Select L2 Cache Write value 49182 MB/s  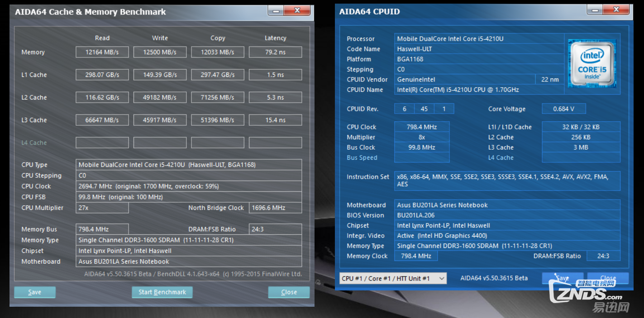160,97
